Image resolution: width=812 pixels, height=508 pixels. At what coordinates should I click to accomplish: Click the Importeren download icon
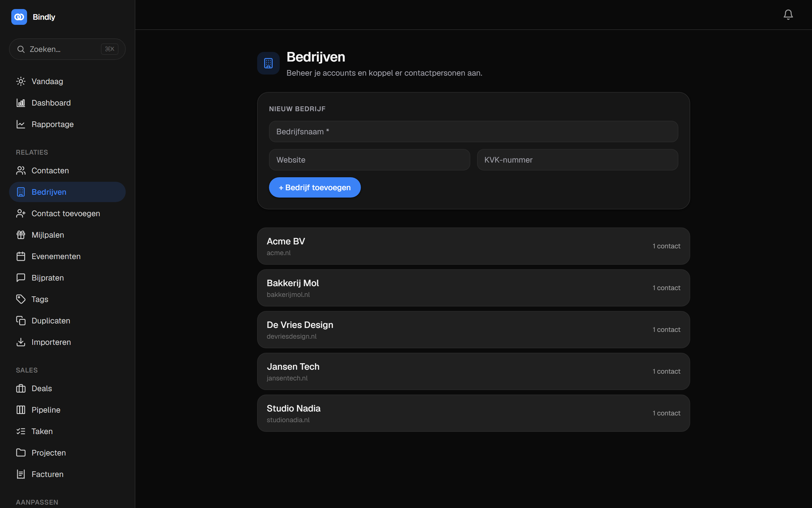coord(21,342)
